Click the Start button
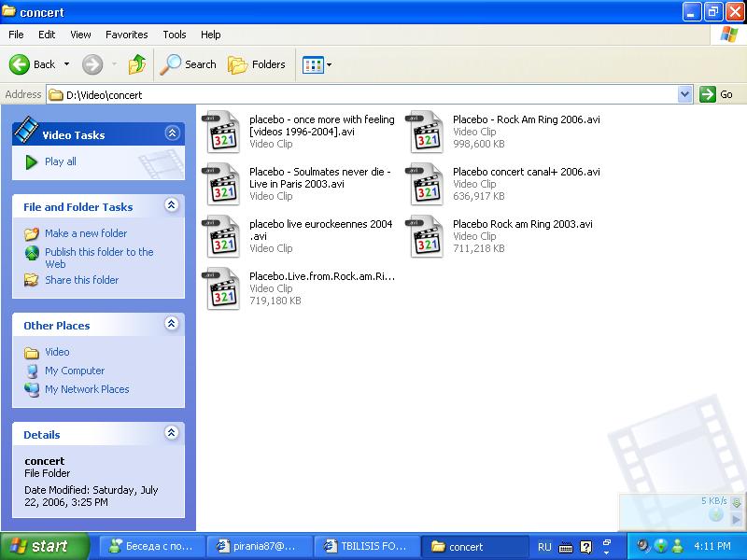The width and height of the screenshot is (747, 560). [44, 546]
